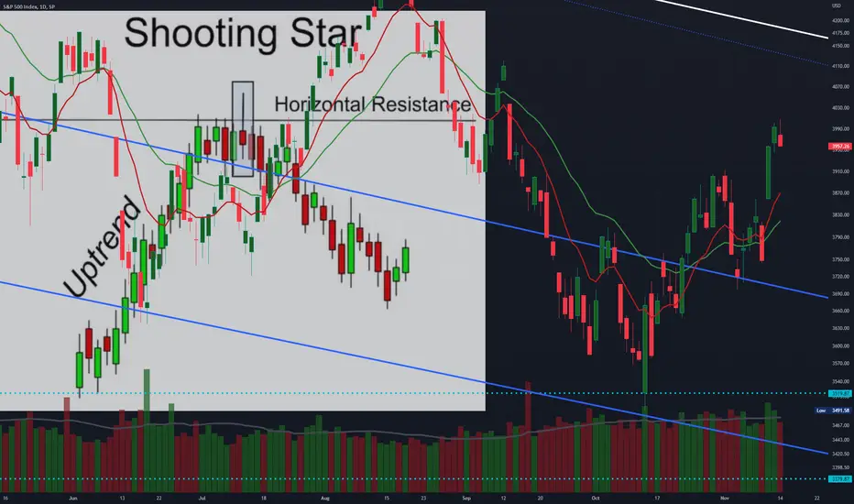Click the latest red candle near 3957

pyautogui.click(x=781, y=139)
